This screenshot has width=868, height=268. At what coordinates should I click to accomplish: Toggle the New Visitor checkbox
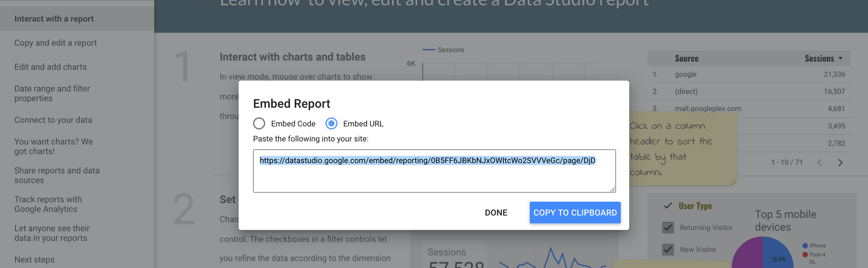(668, 250)
